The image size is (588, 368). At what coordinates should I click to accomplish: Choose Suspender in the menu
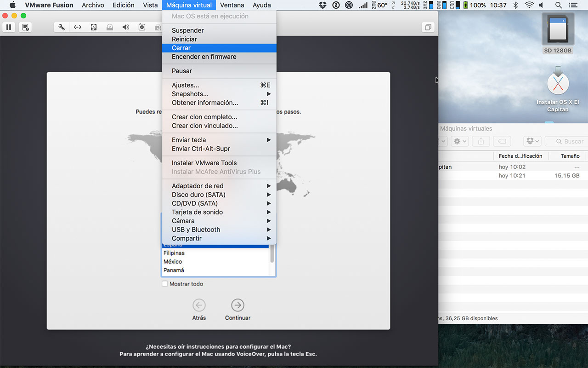(219, 30)
